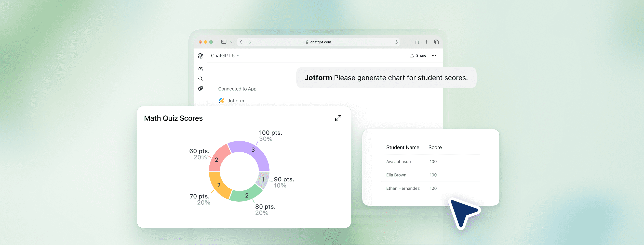Open a new browser tab with plus icon
Viewport: 644px width, 245px height.
coord(426,42)
